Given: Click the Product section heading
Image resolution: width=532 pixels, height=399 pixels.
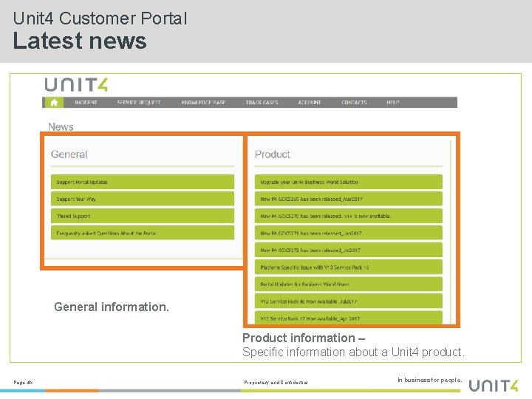Looking at the screenshot, I should [273, 154].
